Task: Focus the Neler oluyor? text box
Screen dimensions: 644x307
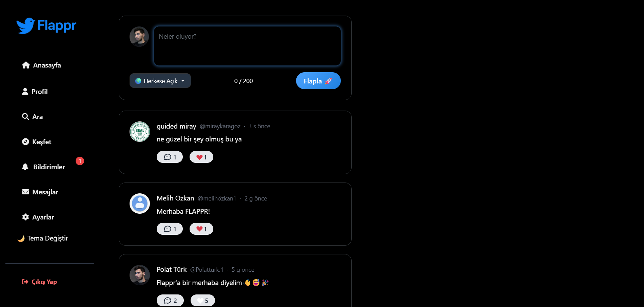Action: tap(247, 46)
